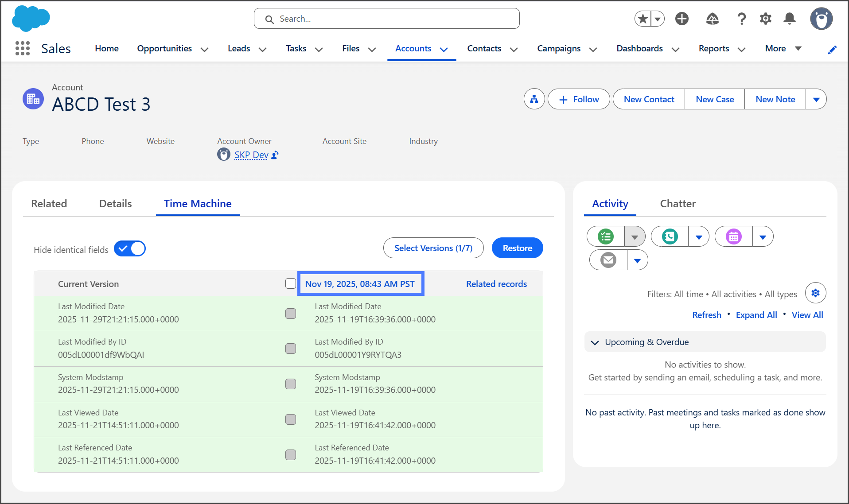The width and height of the screenshot is (849, 504).
Task: Click the global actions plus icon
Action: pos(682,19)
